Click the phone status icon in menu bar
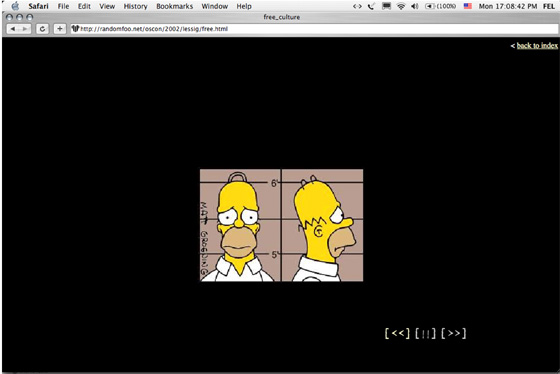Screen dimensions: 560x374 pos(371,6)
